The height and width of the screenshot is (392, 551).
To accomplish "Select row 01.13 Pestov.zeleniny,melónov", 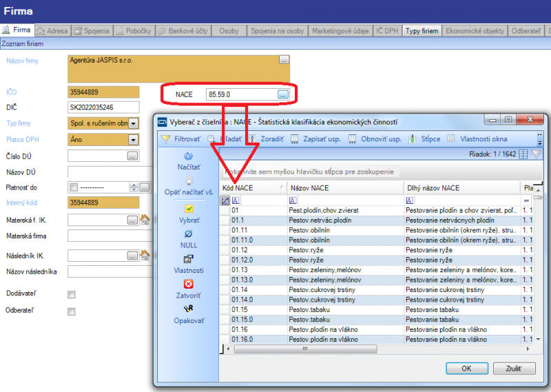I will click(376, 270).
